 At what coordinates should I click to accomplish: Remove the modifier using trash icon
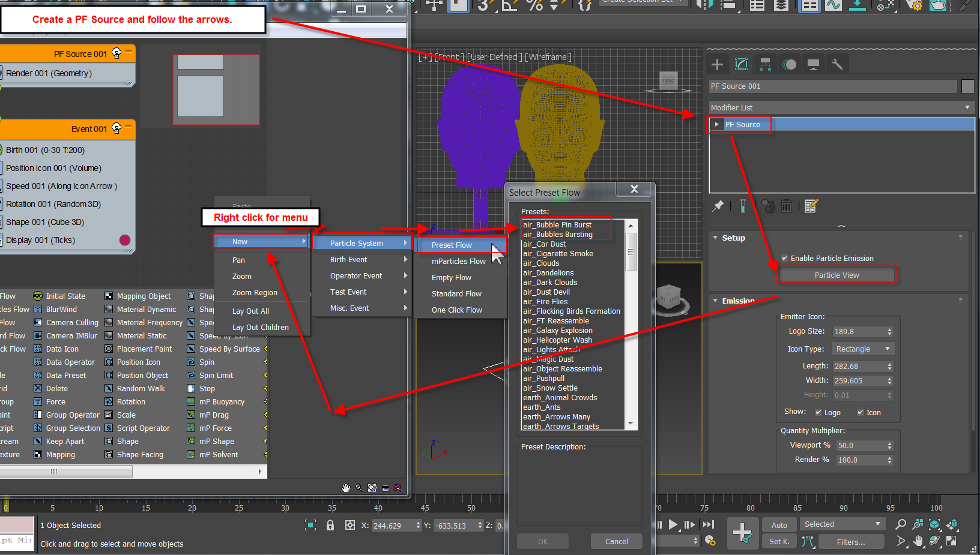click(x=787, y=206)
